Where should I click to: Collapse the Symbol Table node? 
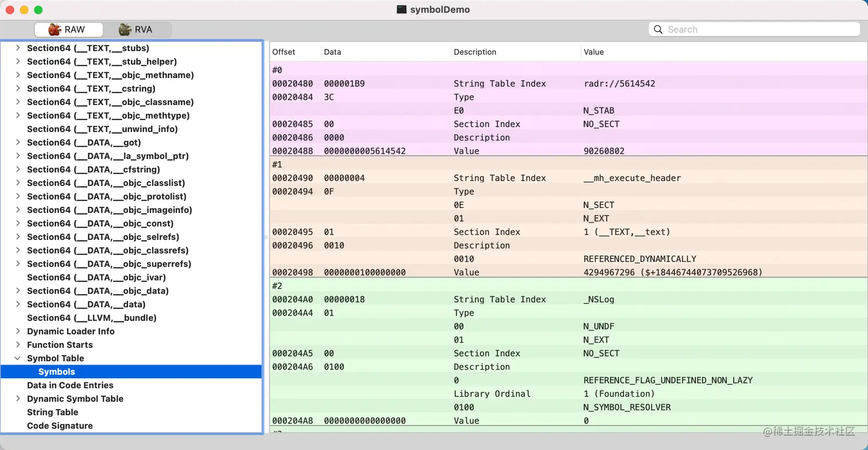pyautogui.click(x=18, y=358)
